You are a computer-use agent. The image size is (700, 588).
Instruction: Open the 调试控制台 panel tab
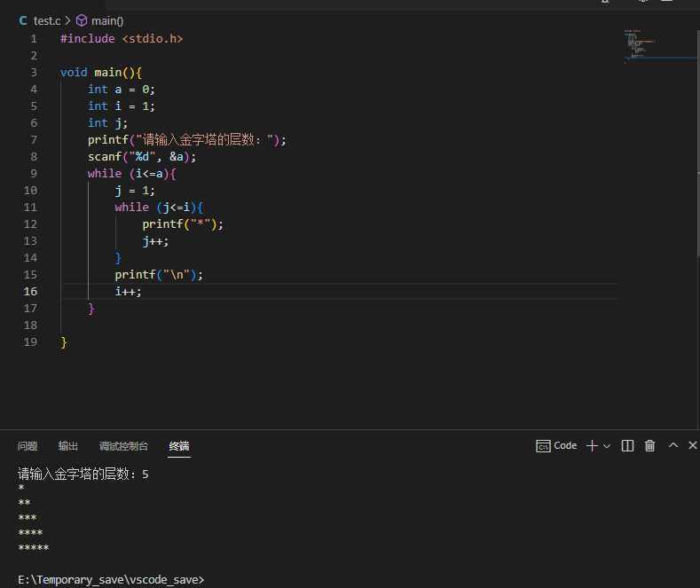pyautogui.click(x=123, y=446)
